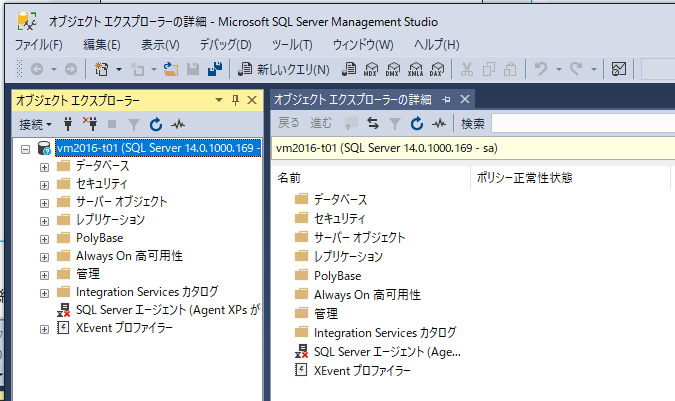The height and width of the screenshot is (401, 675).
Task: Close the Object Explorer panel
Action: click(x=252, y=100)
